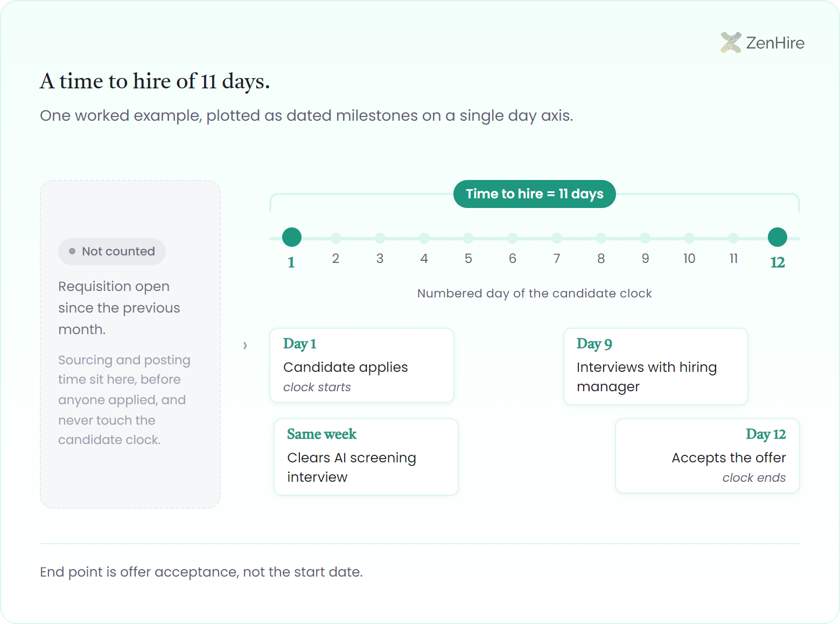Click the day 5 dot on timeline
840x624 pixels.
pyautogui.click(x=468, y=238)
